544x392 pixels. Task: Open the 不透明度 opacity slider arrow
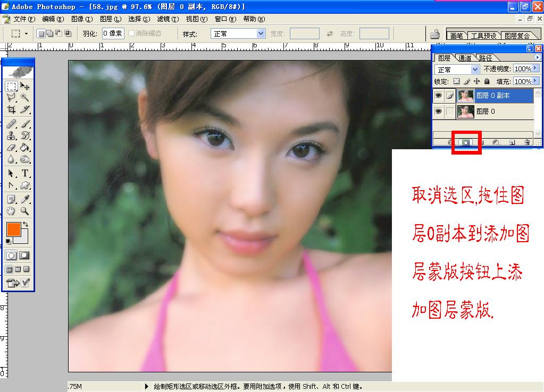coord(536,69)
